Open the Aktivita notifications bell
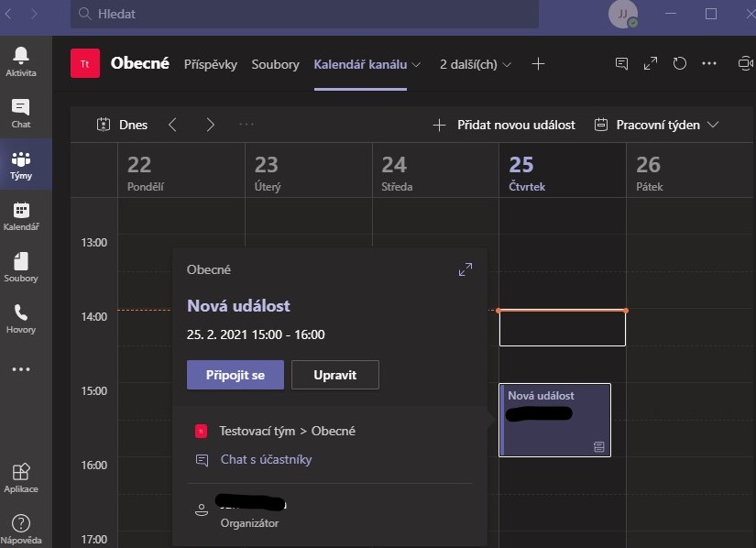Screen dimensions: 756x548 point(21,61)
